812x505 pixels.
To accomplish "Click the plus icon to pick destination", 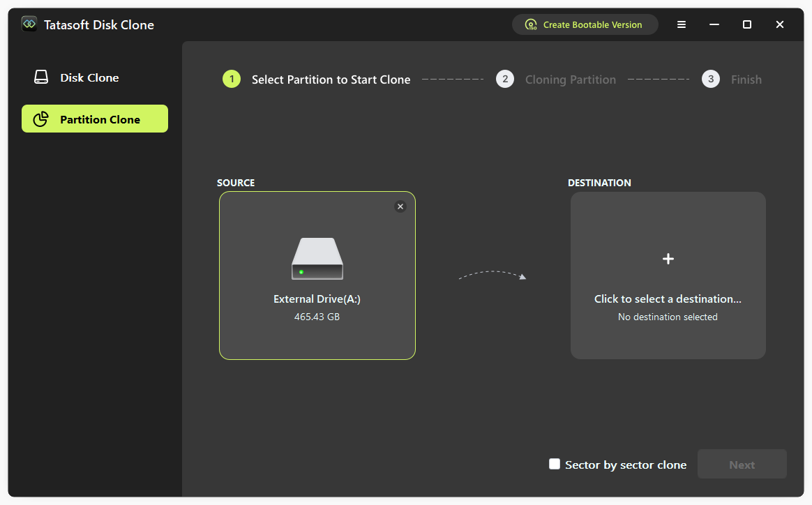I will [668, 259].
